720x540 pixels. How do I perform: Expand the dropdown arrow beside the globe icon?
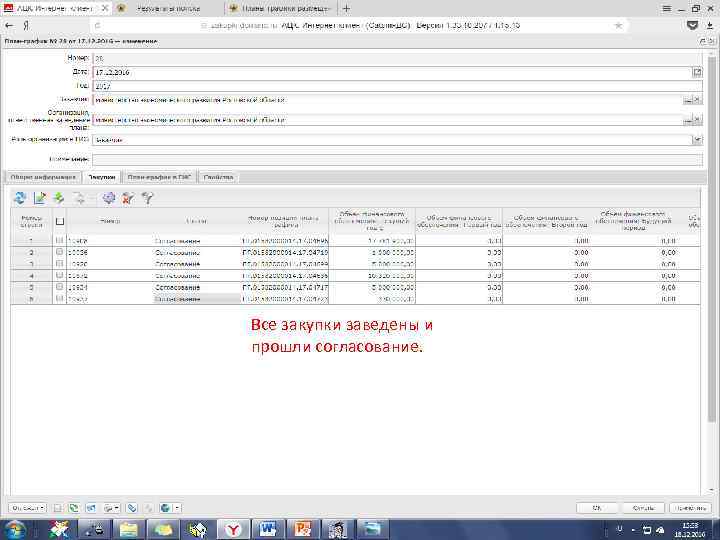(x=177, y=508)
